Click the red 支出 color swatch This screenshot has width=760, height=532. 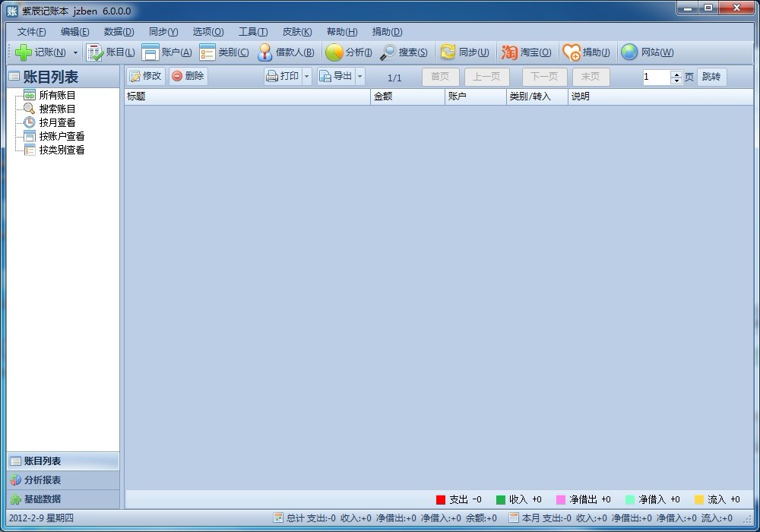pos(440,500)
